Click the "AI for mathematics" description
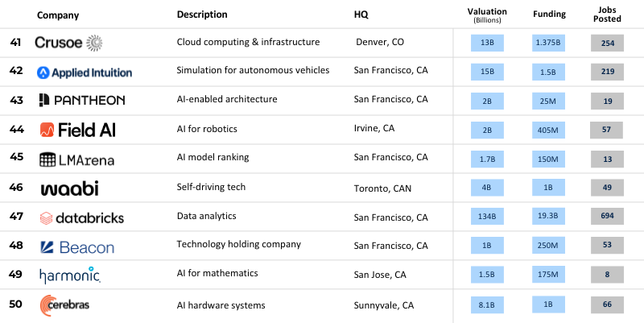The image size is (644, 323). point(215,273)
